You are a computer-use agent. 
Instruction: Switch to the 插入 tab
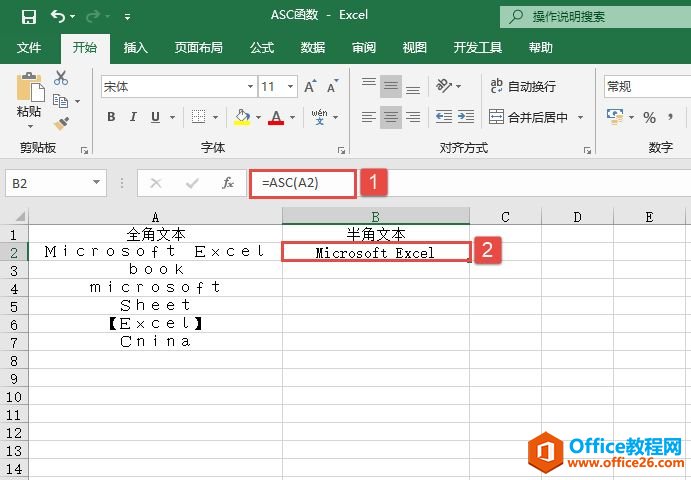point(135,47)
